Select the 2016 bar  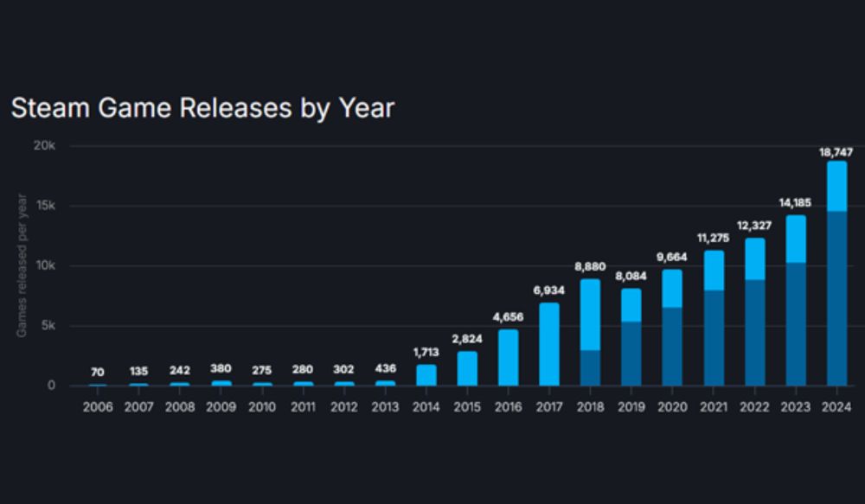click(508, 357)
